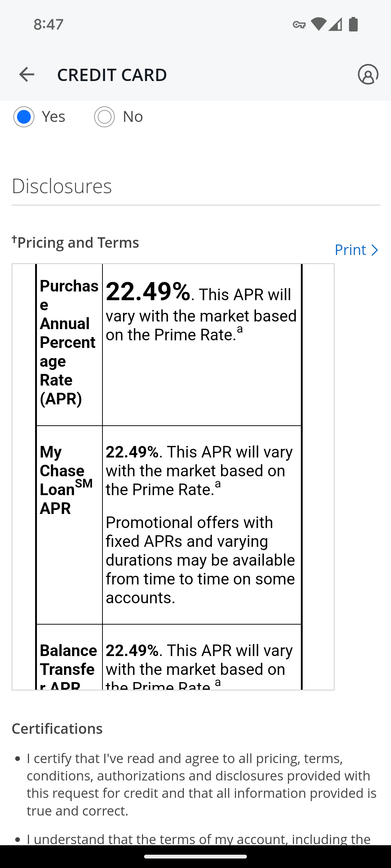Tap the Wi-Fi status icon

point(318,24)
